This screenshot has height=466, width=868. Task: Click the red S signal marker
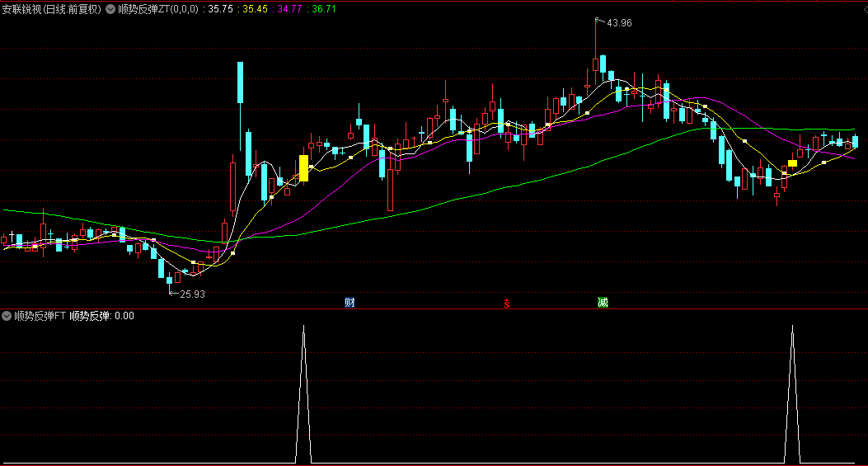pos(506,303)
